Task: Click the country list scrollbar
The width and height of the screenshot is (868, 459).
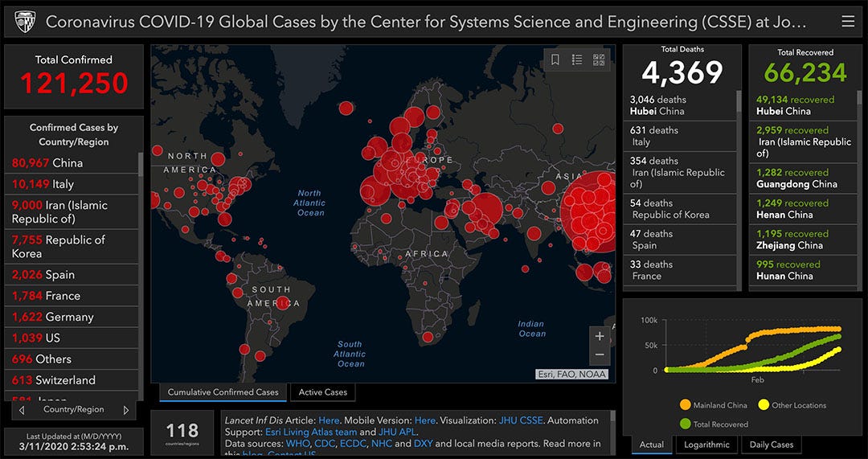Action: tap(141, 164)
